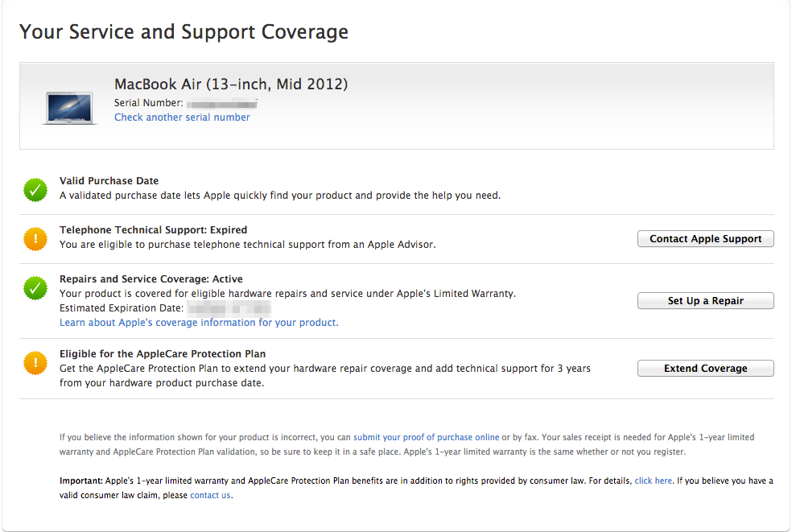792x532 pixels.
Task: Click the green checkmark beside Repairs and Service Coverage
Action: coord(35,288)
